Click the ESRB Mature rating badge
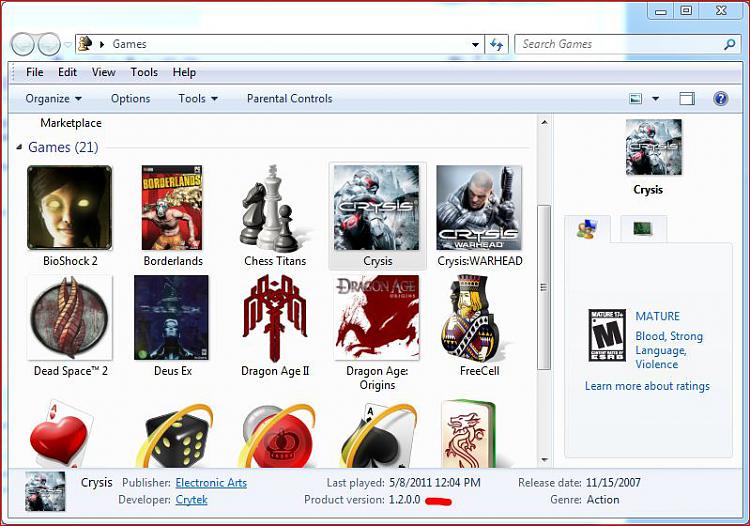 (x=607, y=335)
